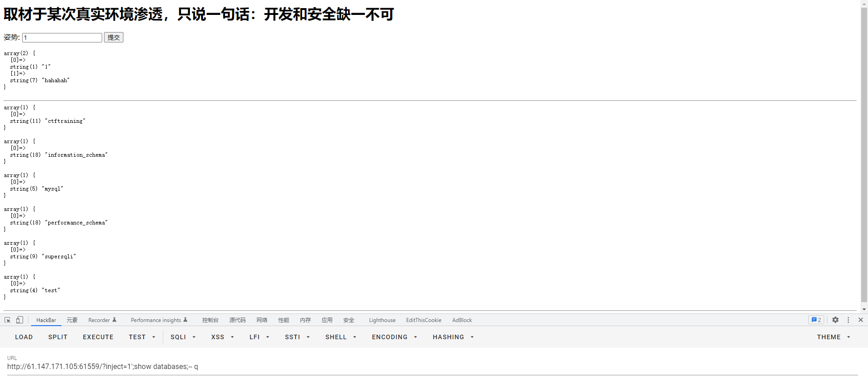The height and width of the screenshot is (383, 868).
Task: Click the "hahahah" string in output
Action: (x=56, y=80)
